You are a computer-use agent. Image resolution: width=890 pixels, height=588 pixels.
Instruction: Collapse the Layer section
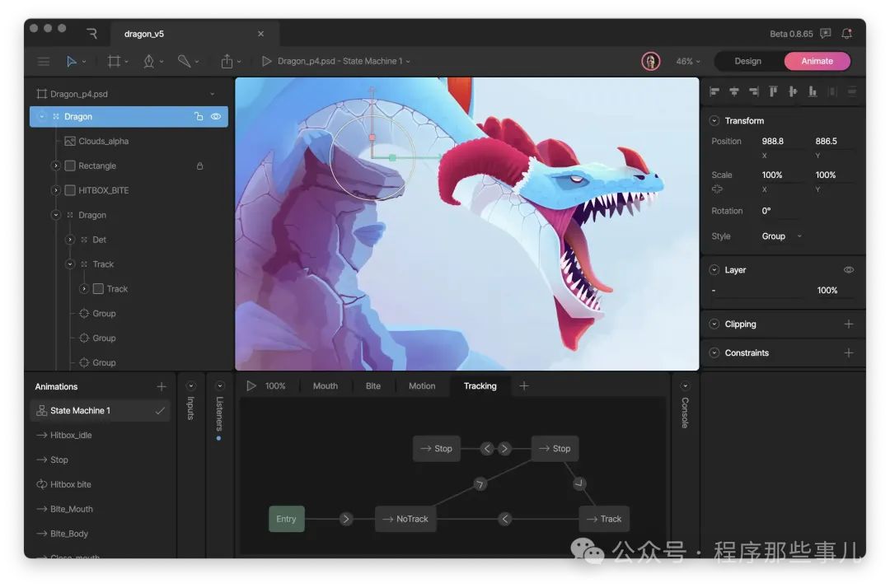[714, 270]
